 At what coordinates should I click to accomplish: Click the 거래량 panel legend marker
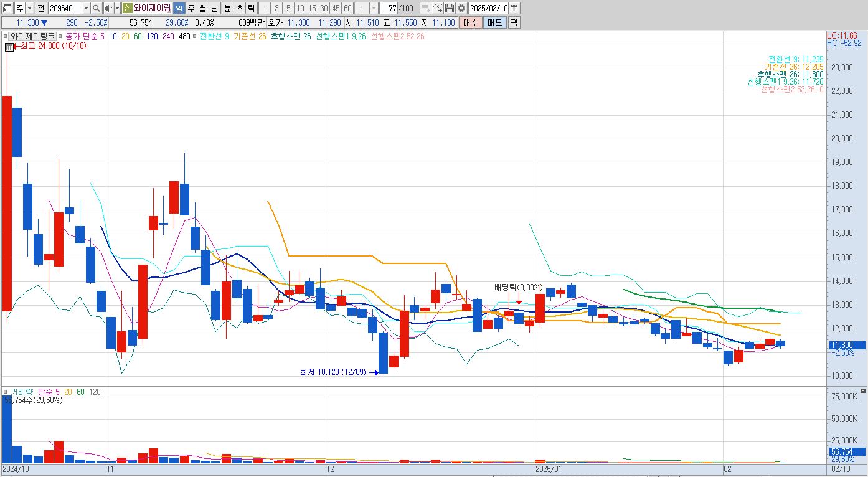coord(6,392)
